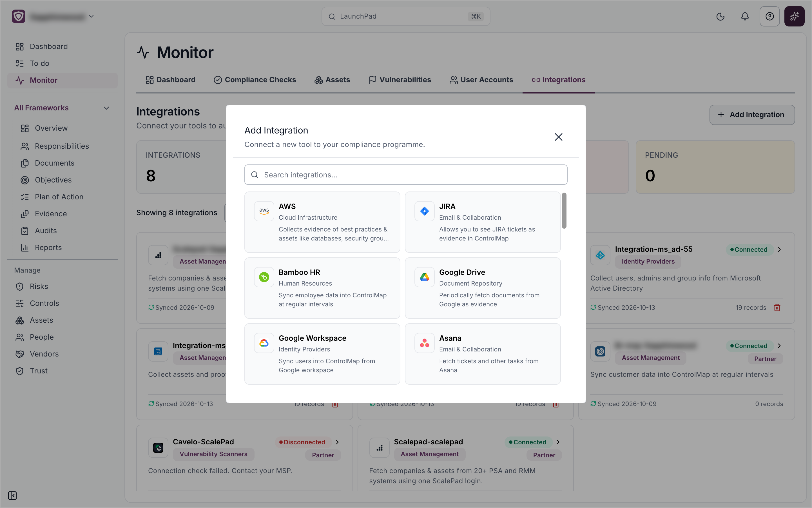Open Vendors under Manage
The height and width of the screenshot is (508, 812).
(63, 354)
